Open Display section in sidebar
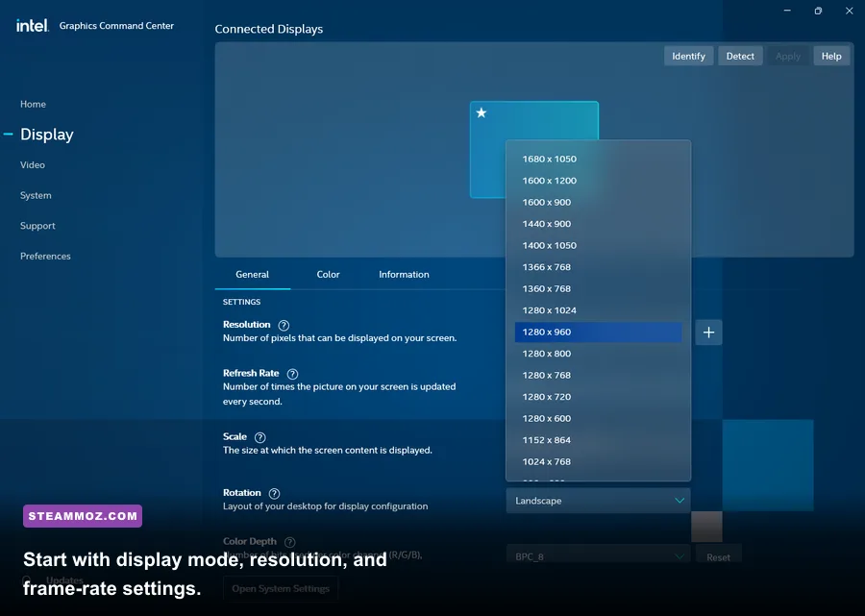This screenshot has height=616, width=865. (x=47, y=135)
